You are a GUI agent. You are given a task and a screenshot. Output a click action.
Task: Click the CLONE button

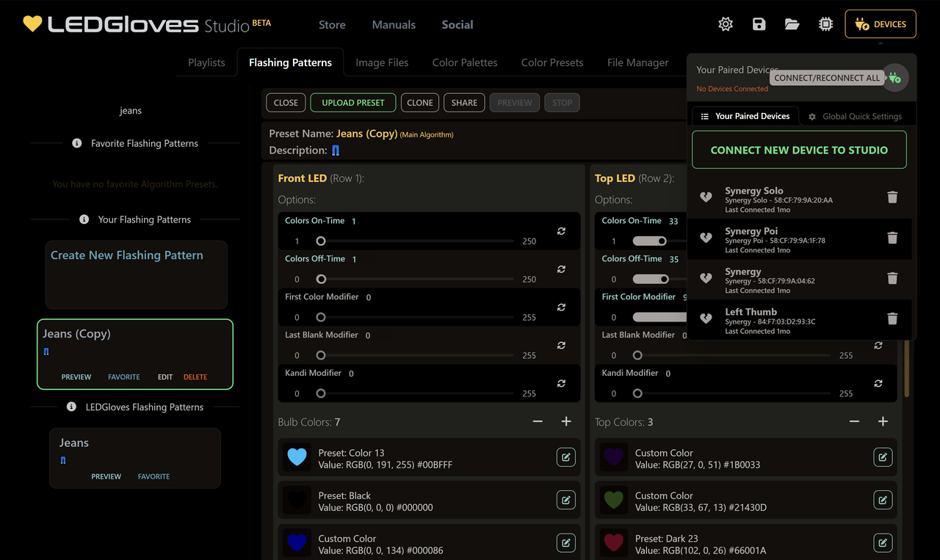coord(420,103)
